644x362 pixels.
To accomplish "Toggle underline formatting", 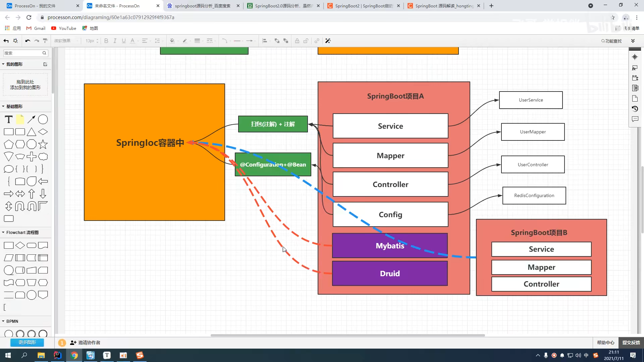I will (x=124, y=41).
